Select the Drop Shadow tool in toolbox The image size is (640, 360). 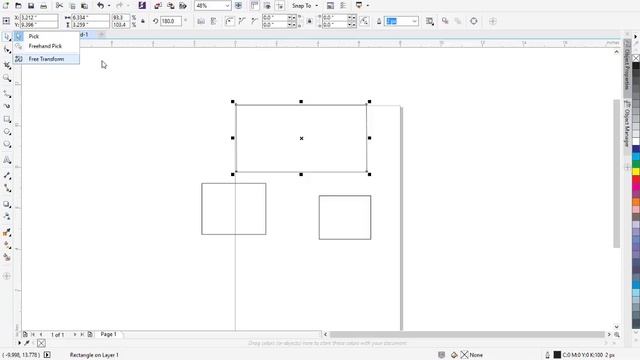7,204
